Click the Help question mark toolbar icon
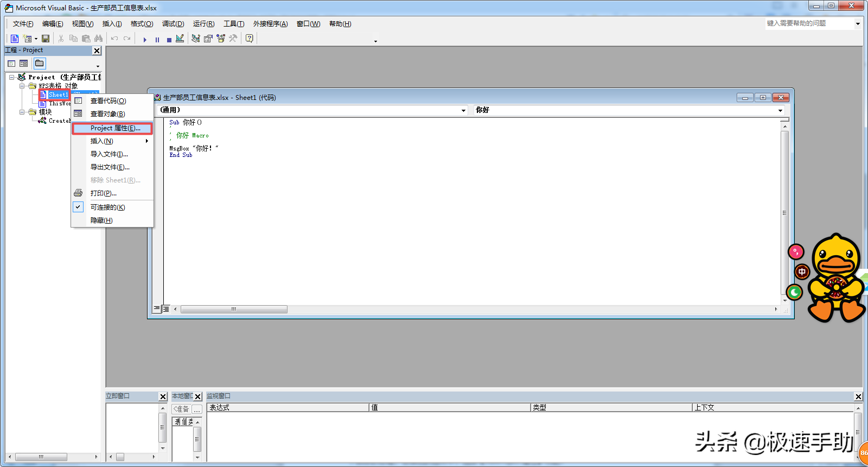Viewport: 868px width, 467px height. pos(250,39)
